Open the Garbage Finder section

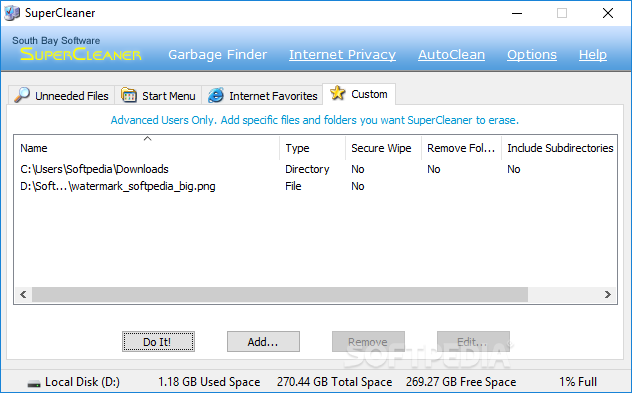218,54
